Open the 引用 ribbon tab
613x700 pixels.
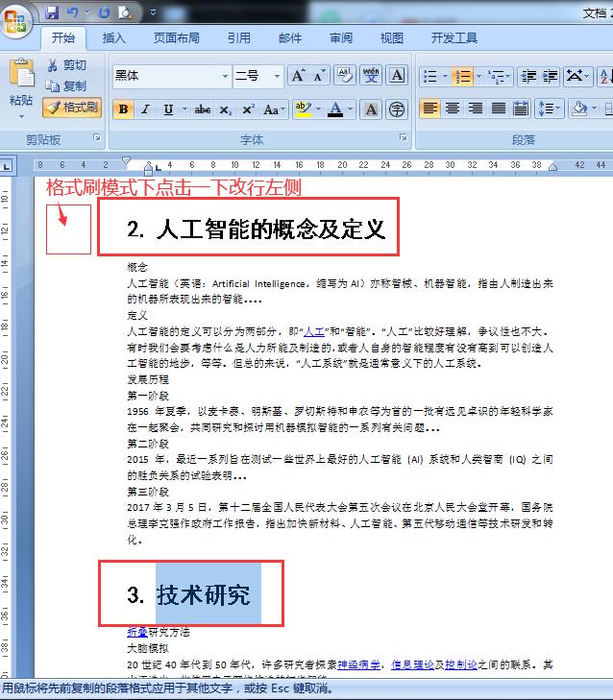(x=239, y=38)
